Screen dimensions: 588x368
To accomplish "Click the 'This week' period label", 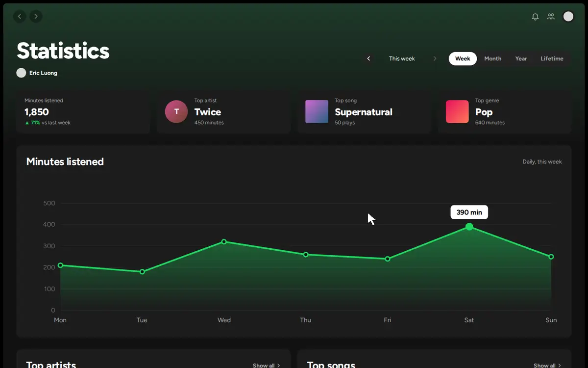I will [402, 58].
